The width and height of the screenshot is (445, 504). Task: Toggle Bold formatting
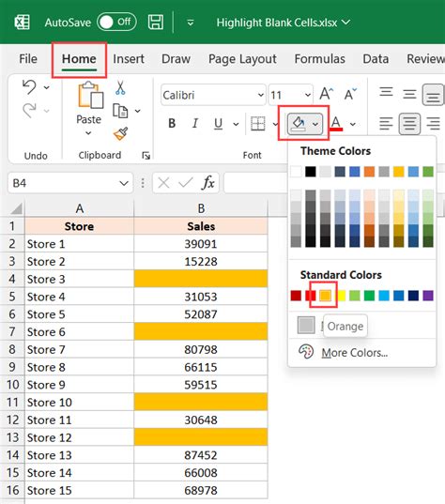pyautogui.click(x=172, y=124)
